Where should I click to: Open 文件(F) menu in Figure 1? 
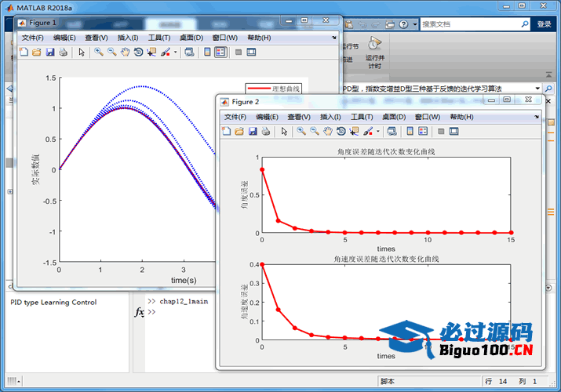(32, 38)
